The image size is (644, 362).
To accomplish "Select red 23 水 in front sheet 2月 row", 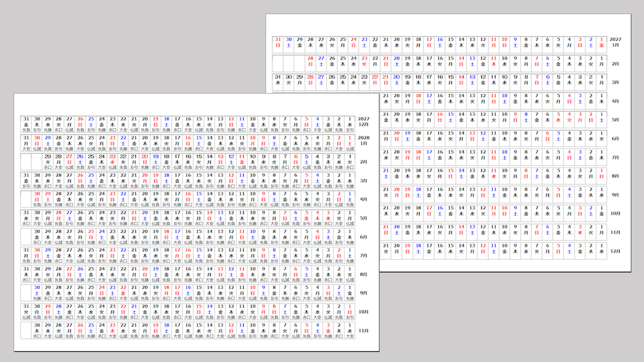I will (x=112, y=162).
